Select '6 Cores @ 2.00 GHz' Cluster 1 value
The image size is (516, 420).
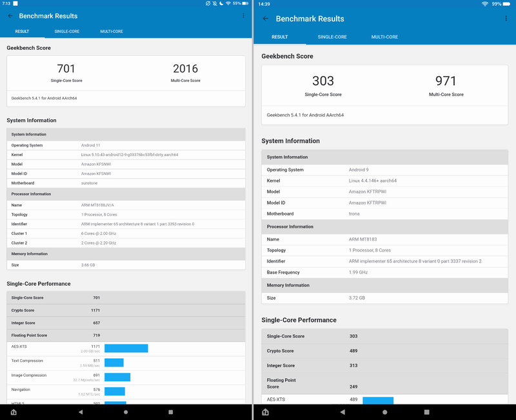pos(99,234)
